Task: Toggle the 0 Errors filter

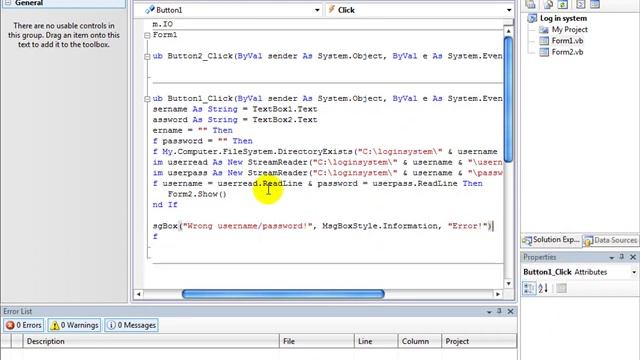Action: tap(24, 325)
